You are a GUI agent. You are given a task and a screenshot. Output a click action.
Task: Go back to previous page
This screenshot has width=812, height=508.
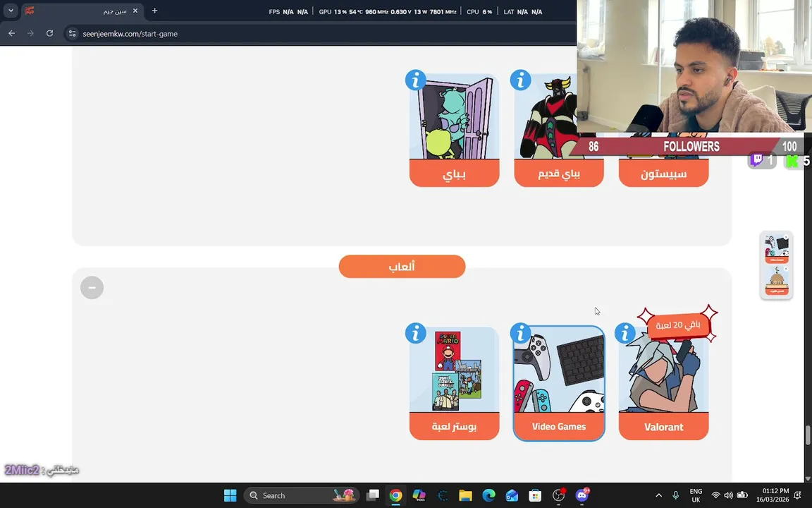(11, 33)
